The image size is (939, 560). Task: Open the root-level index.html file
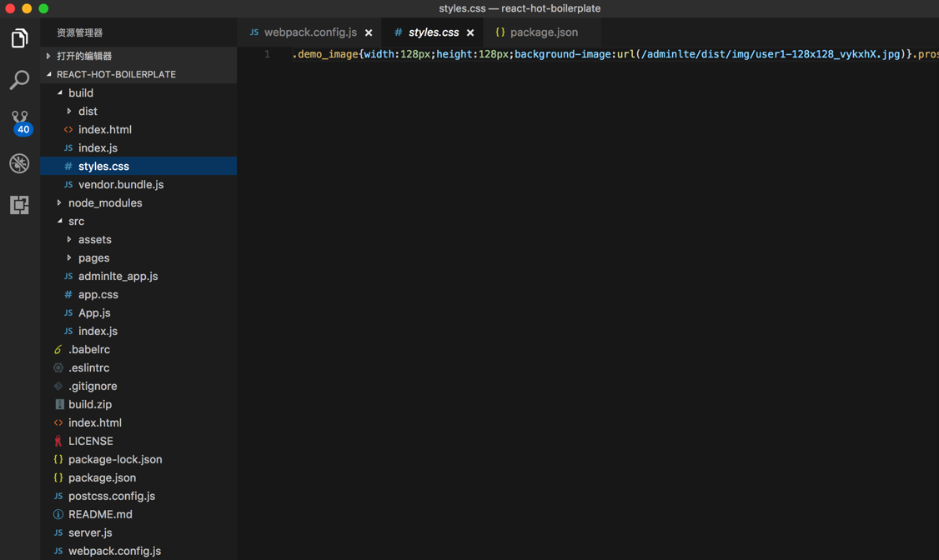pos(138,423)
